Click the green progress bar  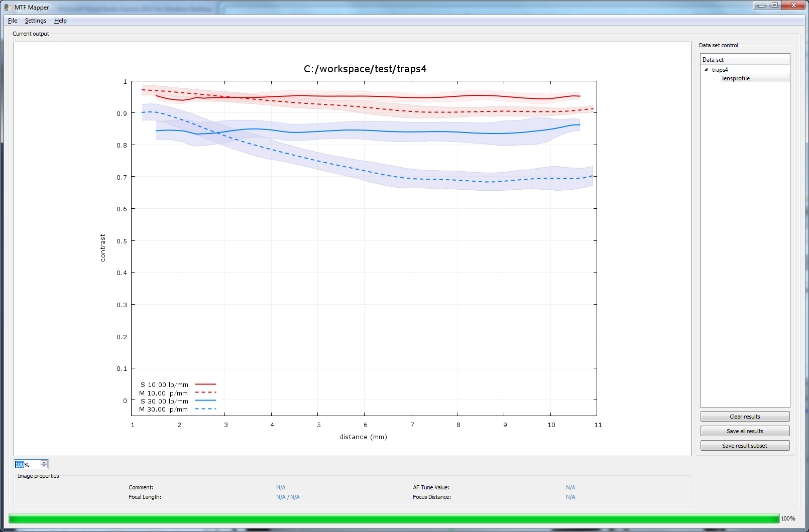pos(394,519)
